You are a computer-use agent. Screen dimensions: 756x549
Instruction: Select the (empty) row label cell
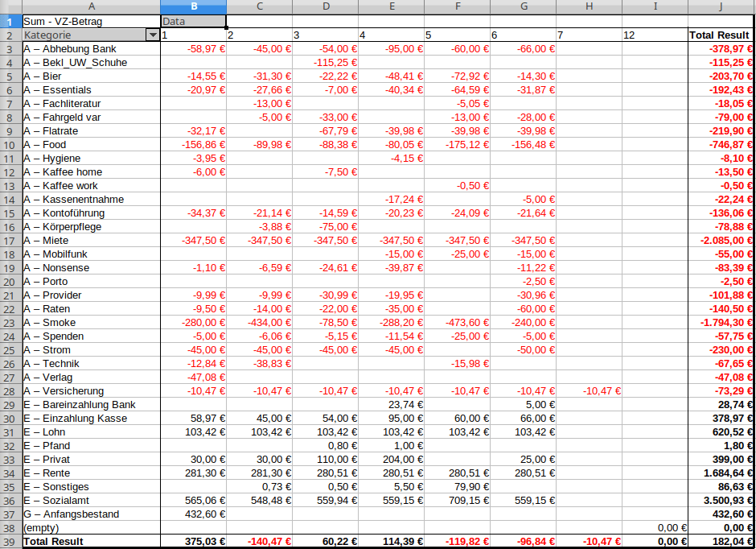pos(90,528)
